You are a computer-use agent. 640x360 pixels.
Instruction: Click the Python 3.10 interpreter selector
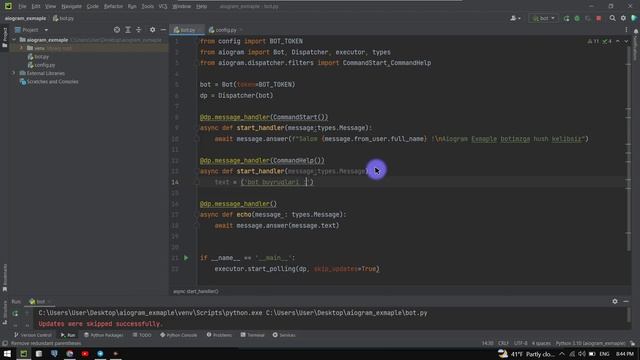(x=590, y=343)
